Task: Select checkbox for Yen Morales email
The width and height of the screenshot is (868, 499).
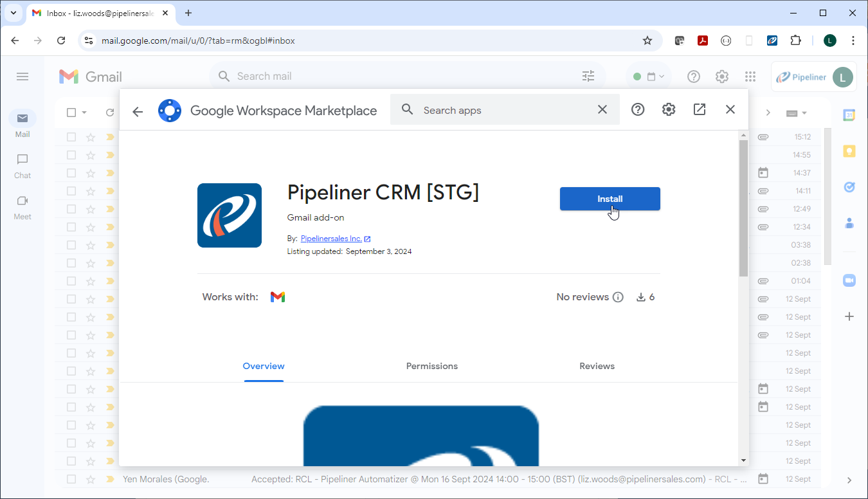Action: click(x=71, y=479)
